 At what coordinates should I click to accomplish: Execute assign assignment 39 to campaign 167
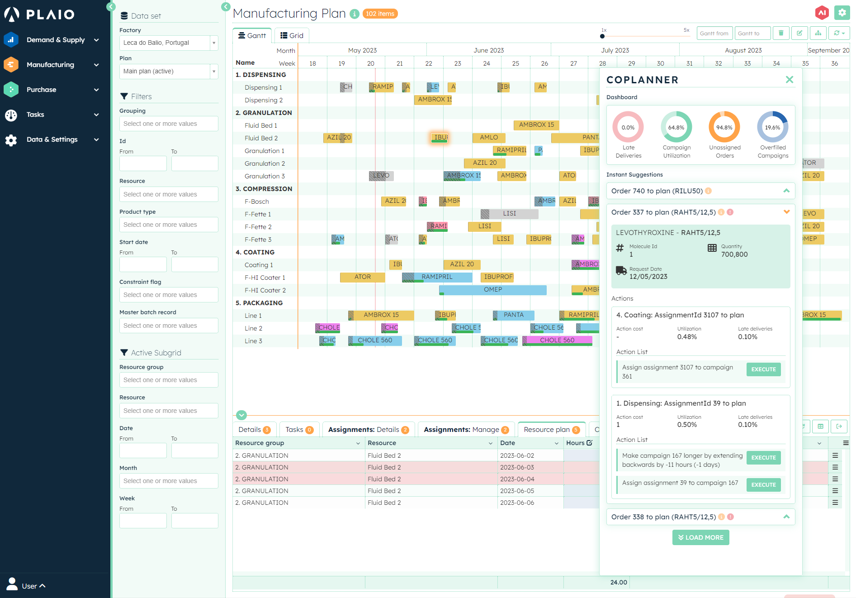tap(763, 484)
